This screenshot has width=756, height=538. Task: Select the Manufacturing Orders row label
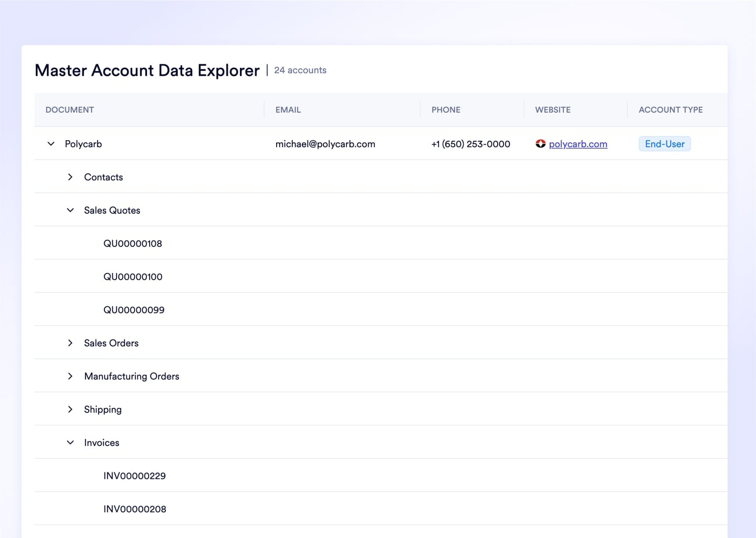(x=132, y=376)
